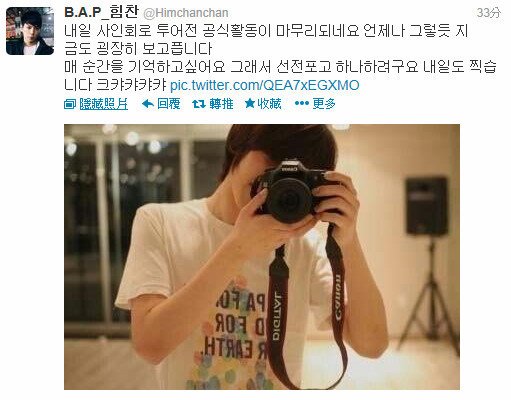Reply using the 回覆 label

pyautogui.click(x=169, y=104)
